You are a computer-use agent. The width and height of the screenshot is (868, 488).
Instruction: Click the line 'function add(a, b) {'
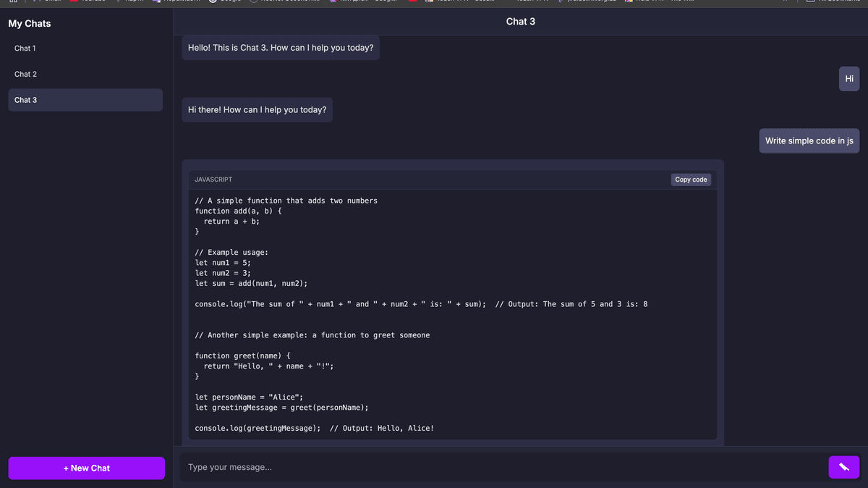(x=239, y=211)
